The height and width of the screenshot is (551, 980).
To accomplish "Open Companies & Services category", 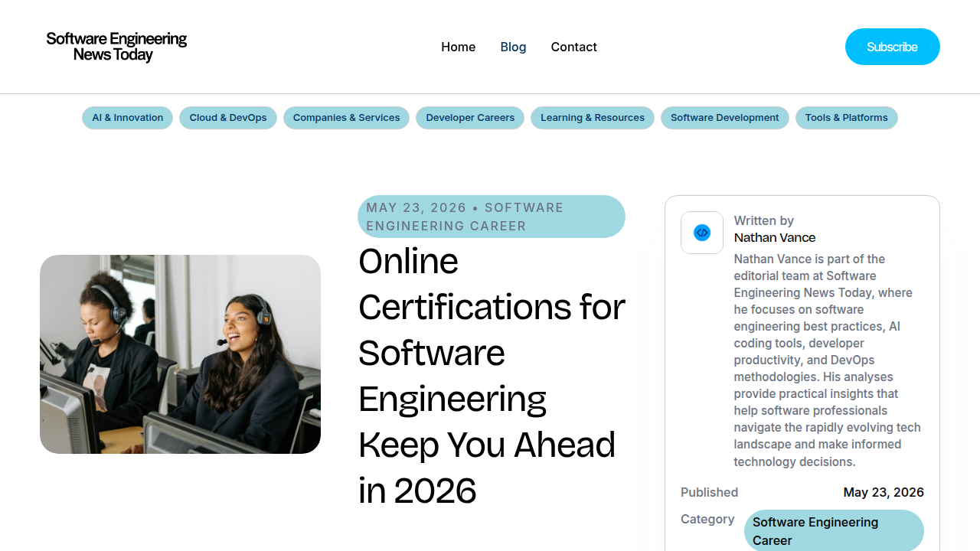I will point(346,118).
